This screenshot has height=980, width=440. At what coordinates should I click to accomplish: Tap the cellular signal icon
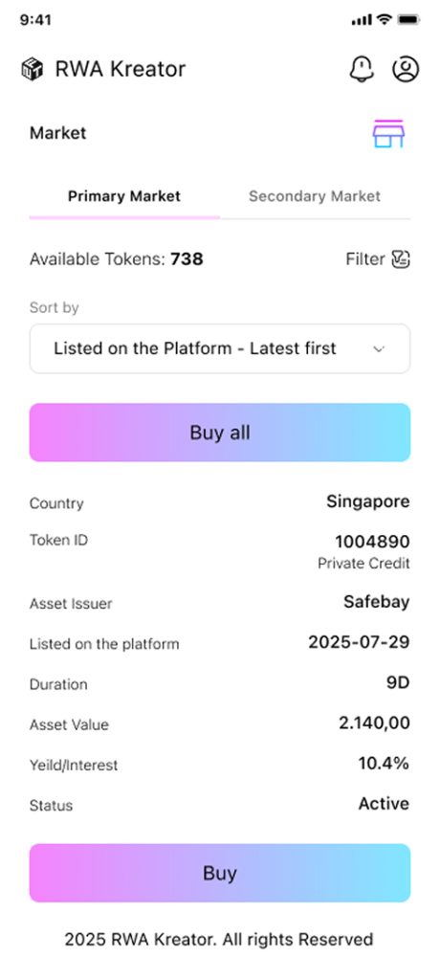362,20
